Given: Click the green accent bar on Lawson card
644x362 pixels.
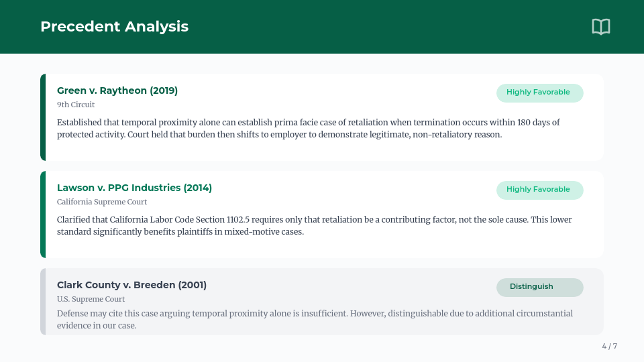Looking at the screenshot, I should tap(43, 215).
